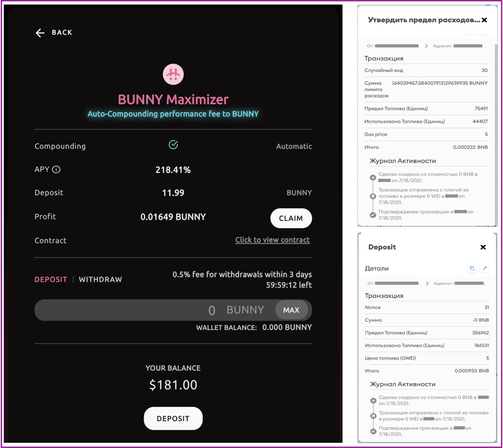Toggle the MAX amount option
503x448 pixels.
click(x=292, y=310)
